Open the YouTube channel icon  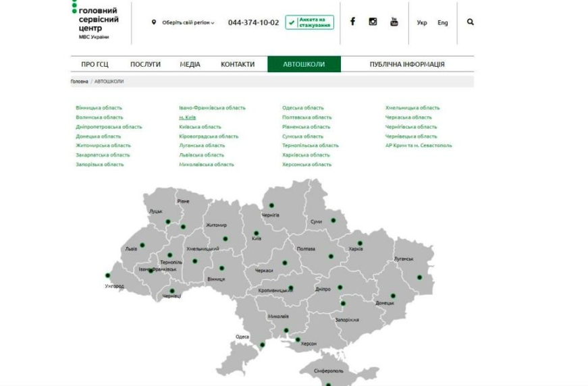point(394,22)
